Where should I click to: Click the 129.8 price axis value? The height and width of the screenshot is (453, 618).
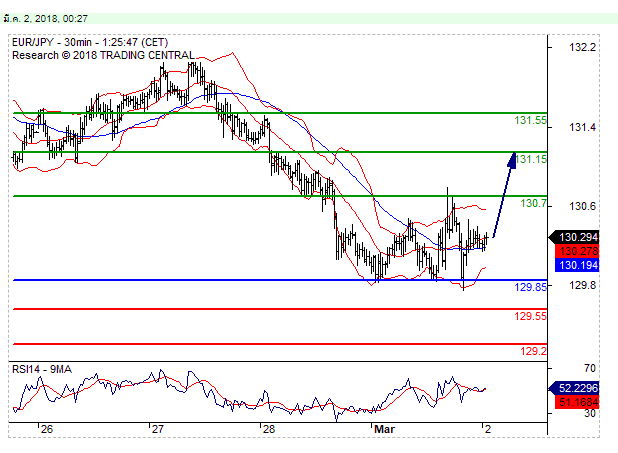(582, 285)
